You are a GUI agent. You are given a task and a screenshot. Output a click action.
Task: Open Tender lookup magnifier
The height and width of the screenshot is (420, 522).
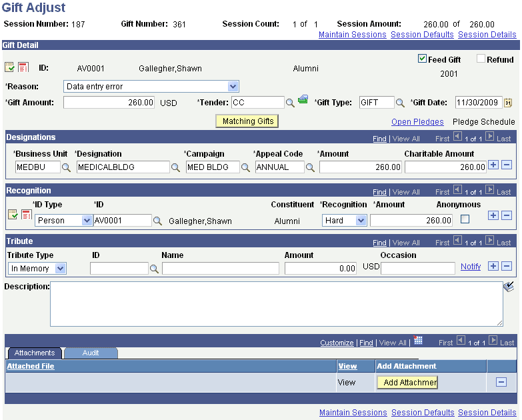290,103
